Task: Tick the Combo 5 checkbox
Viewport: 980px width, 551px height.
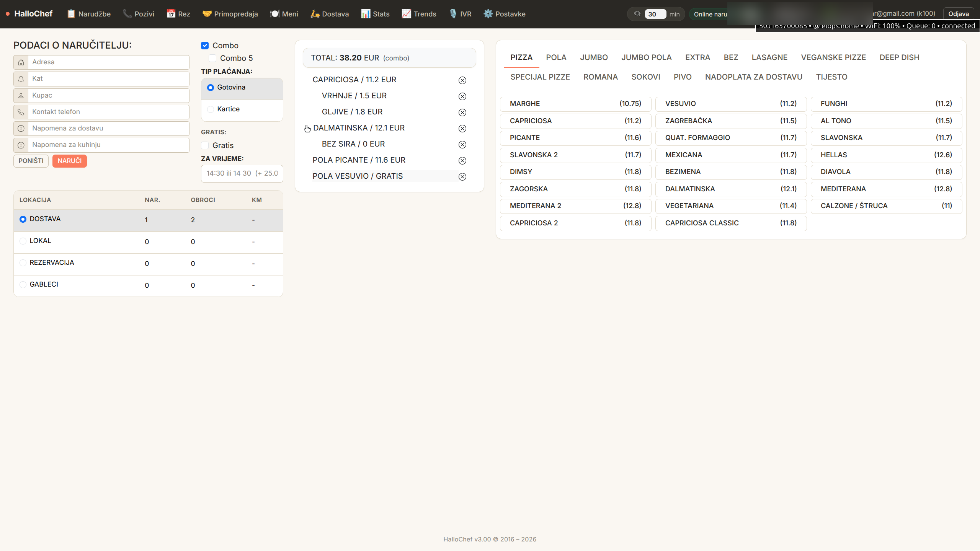Action: click(212, 58)
